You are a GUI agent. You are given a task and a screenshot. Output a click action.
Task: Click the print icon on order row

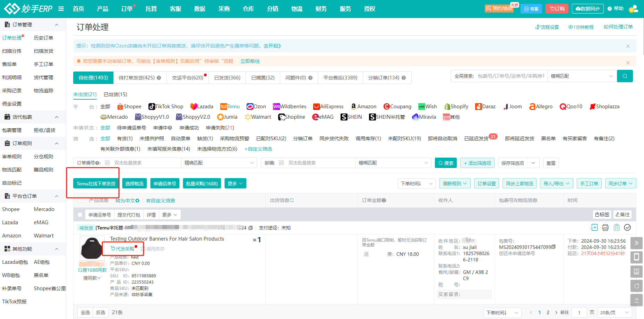(605, 228)
